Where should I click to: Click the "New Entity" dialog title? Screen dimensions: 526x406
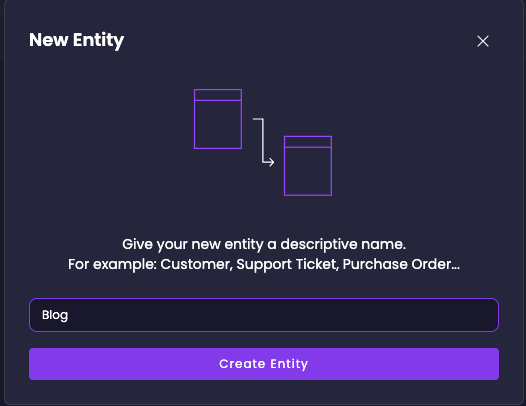click(x=76, y=40)
